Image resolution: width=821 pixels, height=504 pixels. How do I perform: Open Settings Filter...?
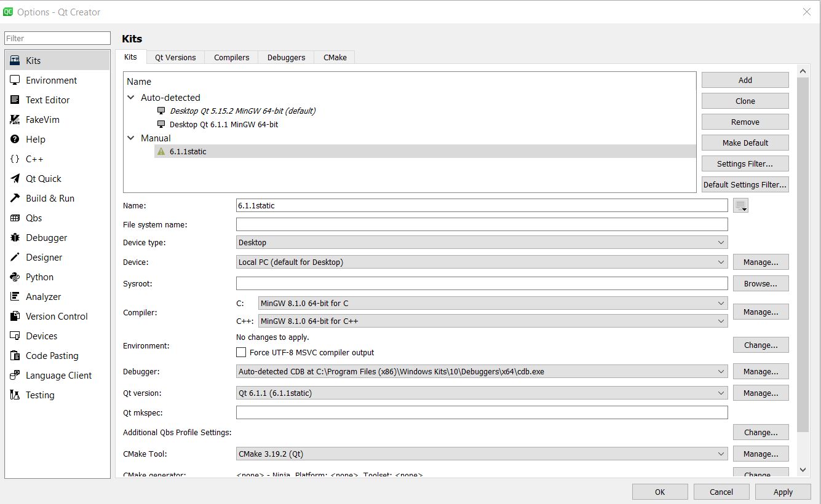pyautogui.click(x=745, y=163)
